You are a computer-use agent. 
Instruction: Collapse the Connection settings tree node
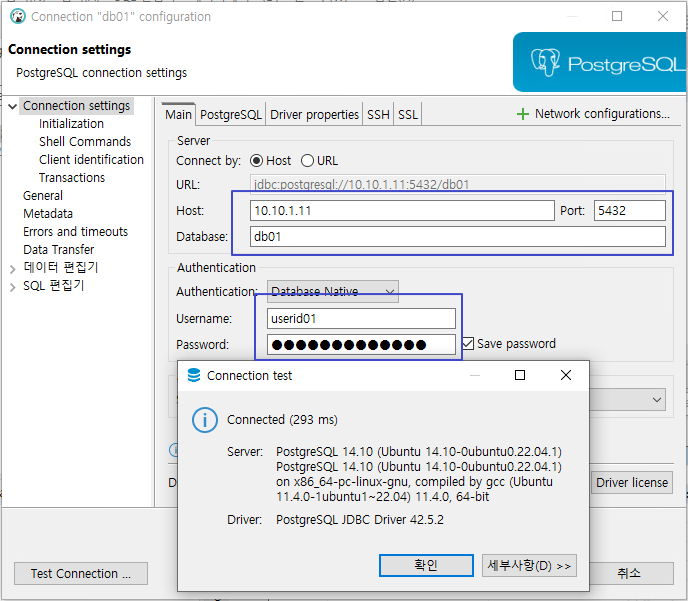[13, 106]
